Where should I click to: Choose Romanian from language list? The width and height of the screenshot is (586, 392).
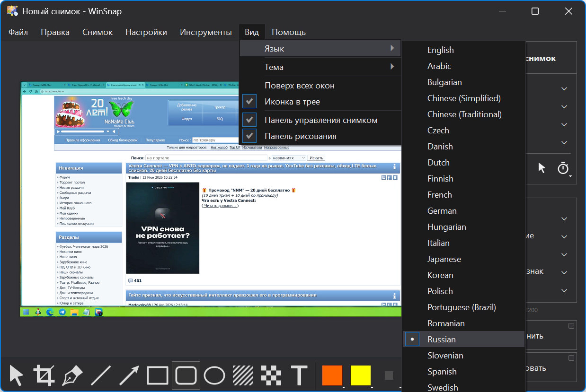(x=463, y=323)
